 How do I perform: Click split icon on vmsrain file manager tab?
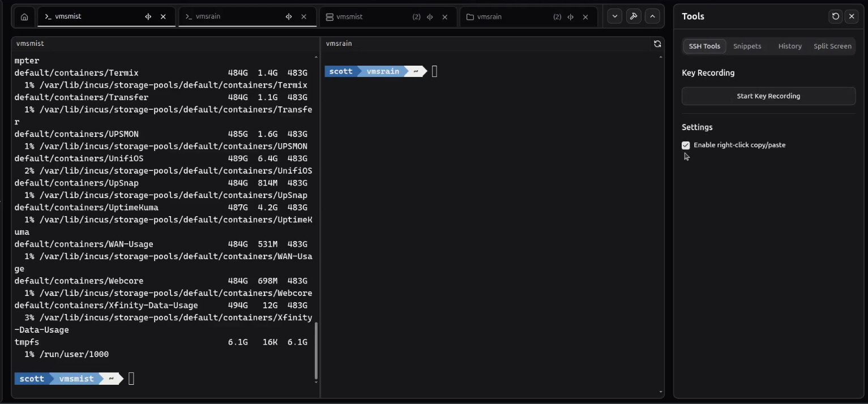(x=570, y=17)
